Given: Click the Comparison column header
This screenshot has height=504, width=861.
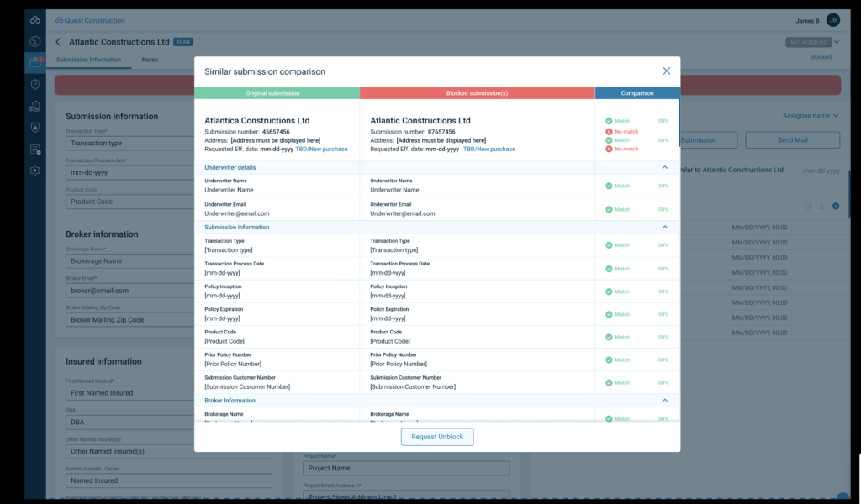Looking at the screenshot, I should [637, 93].
